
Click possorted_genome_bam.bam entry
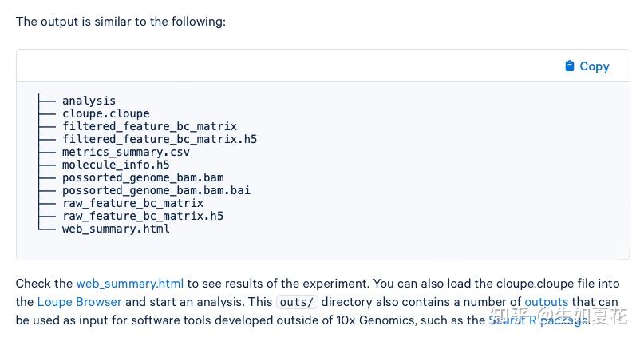pyautogui.click(x=143, y=177)
